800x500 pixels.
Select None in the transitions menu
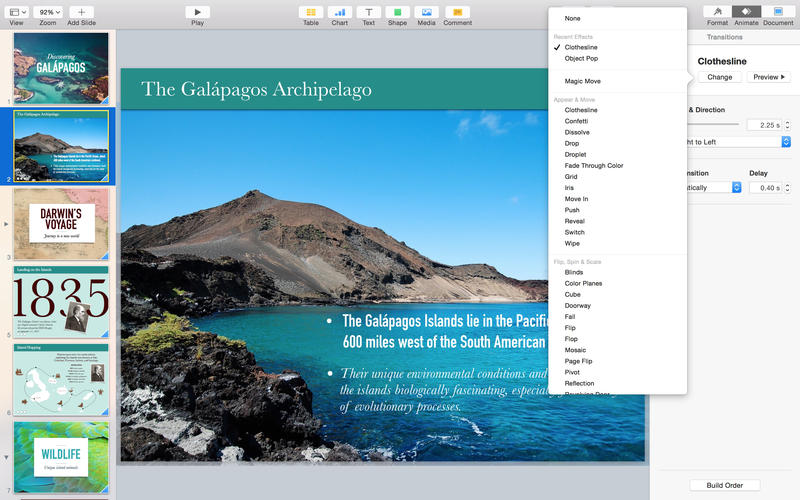(572, 18)
